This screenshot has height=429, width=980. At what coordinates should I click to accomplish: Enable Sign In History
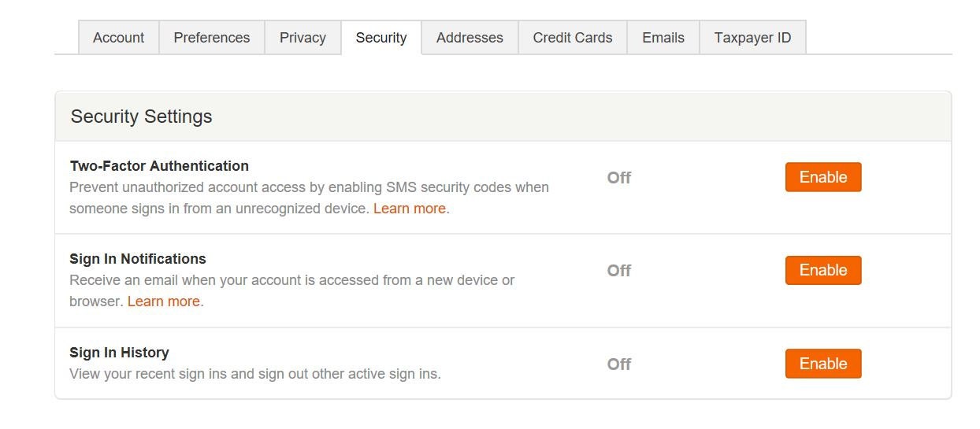pos(823,364)
